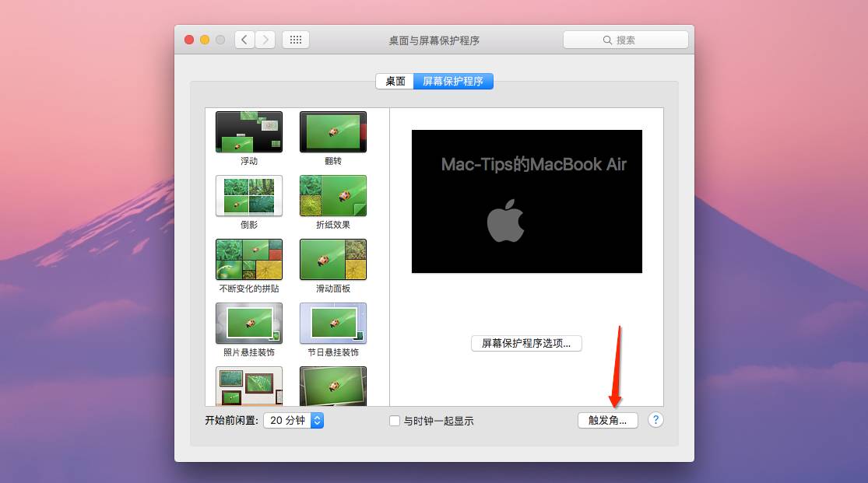Click the black screen saver preview area
This screenshot has width=868, height=483.
click(x=526, y=201)
